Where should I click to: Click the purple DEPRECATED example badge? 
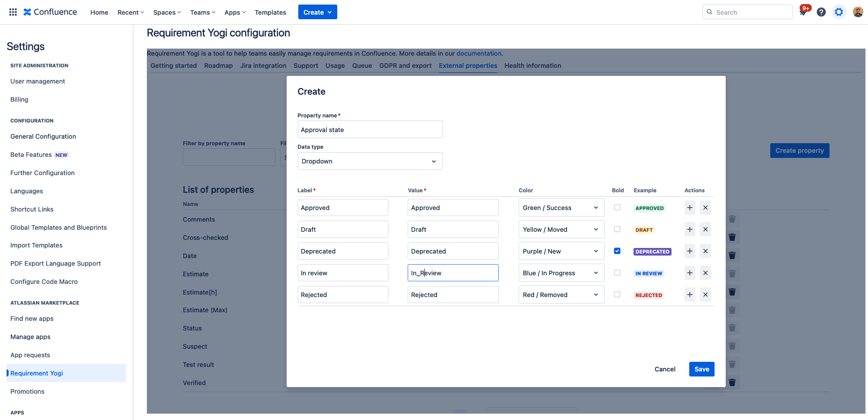[652, 251]
